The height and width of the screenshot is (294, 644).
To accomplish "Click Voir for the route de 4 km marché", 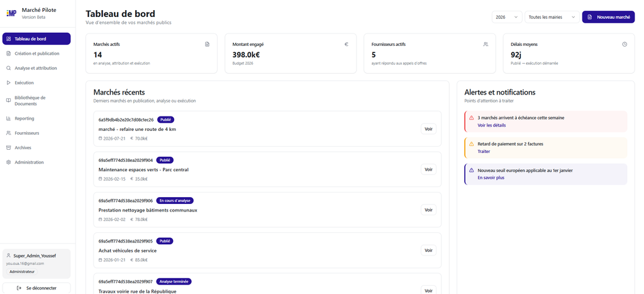I will click(x=428, y=129).
